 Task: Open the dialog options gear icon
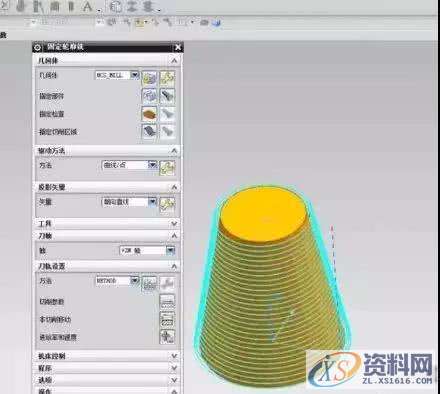38,47
